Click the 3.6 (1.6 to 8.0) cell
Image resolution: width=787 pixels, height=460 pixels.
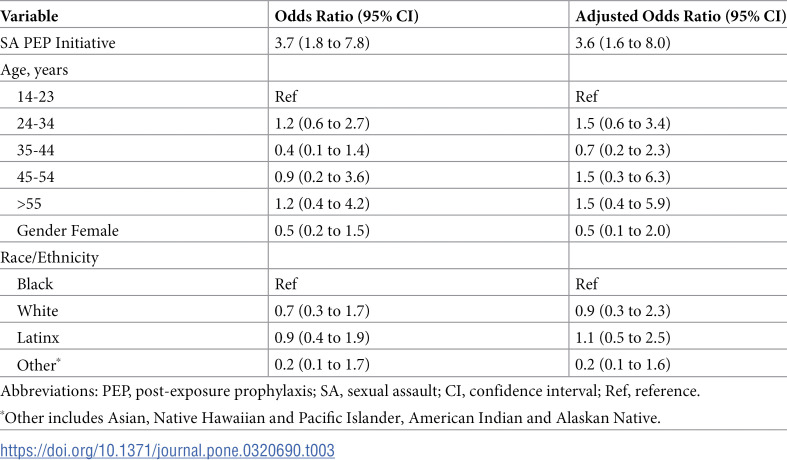coord(622,43)
